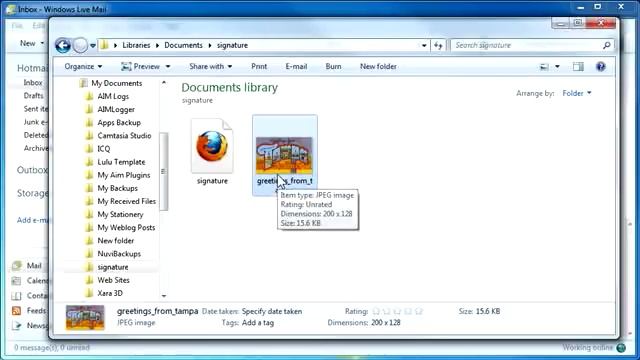Expand the view options dropdown arrow
Viewport: 640px width, 360px height.
[557, 67]
